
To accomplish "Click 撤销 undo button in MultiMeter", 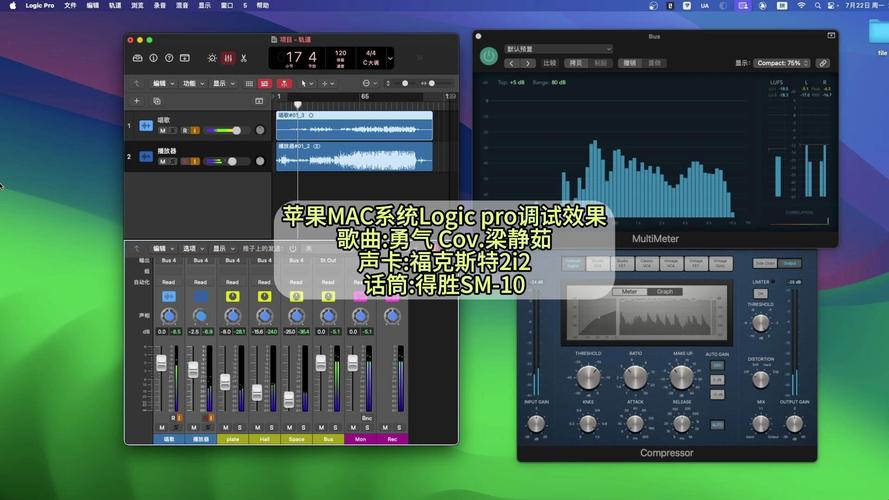I will click(629, 63).
